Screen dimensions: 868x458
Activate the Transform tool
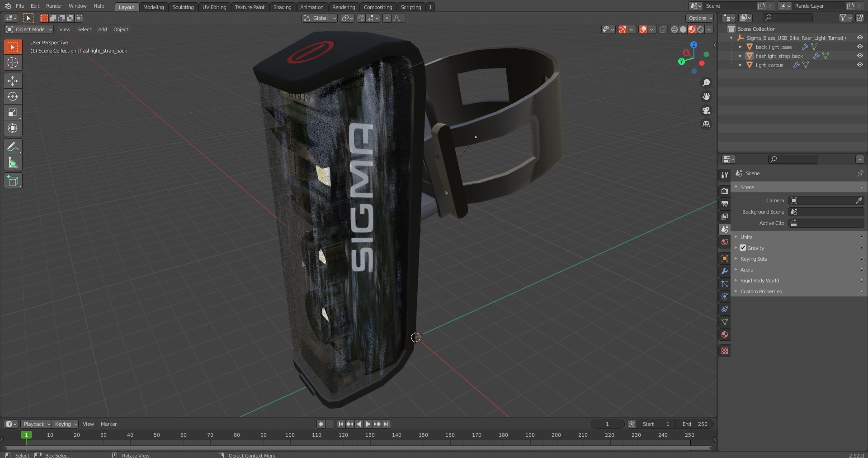click(13, 128)
